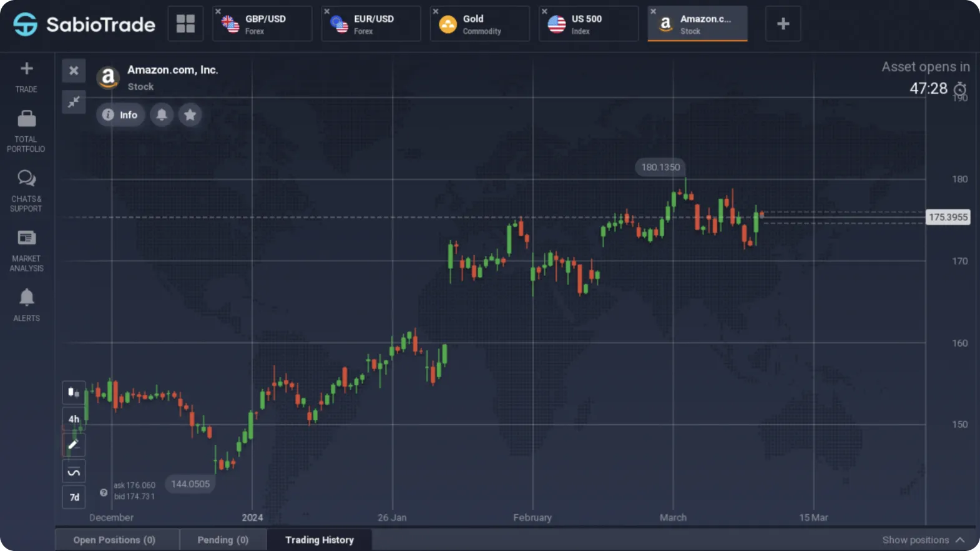Open the Pending (0) tab
This screenshot has width=980, height=551.
pos(223,540)
